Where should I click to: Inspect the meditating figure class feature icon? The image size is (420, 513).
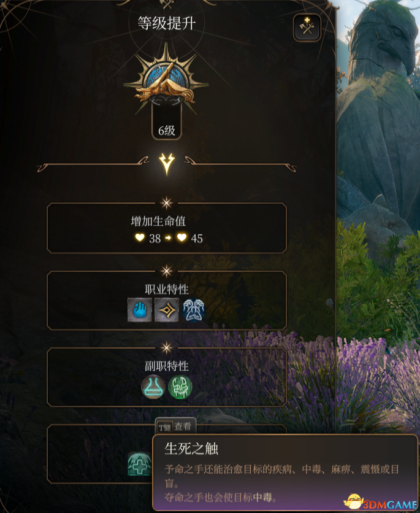194,309
